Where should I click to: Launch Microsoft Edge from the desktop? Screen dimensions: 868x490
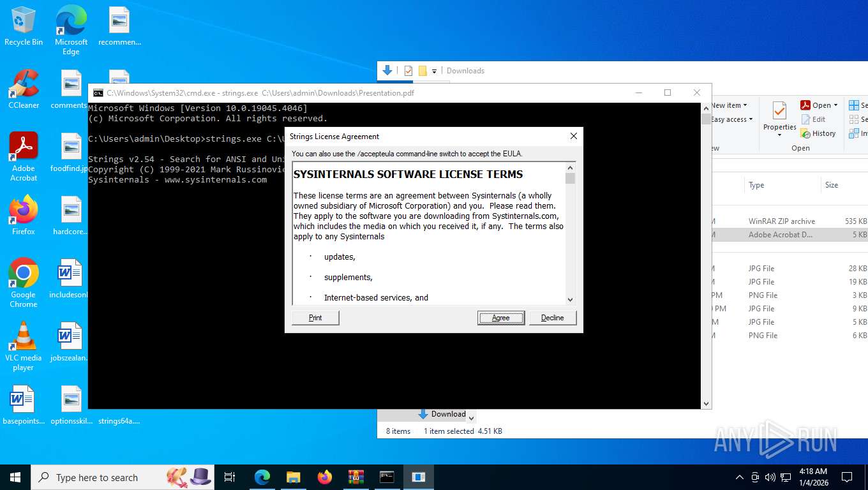coord(71,29)
